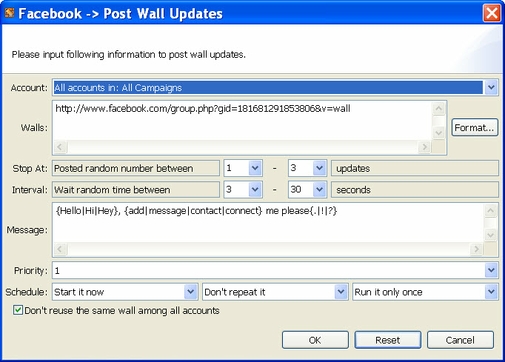
Task: Open Interval maximum seconds dropdown showing 30
Action: pos(319,190)
